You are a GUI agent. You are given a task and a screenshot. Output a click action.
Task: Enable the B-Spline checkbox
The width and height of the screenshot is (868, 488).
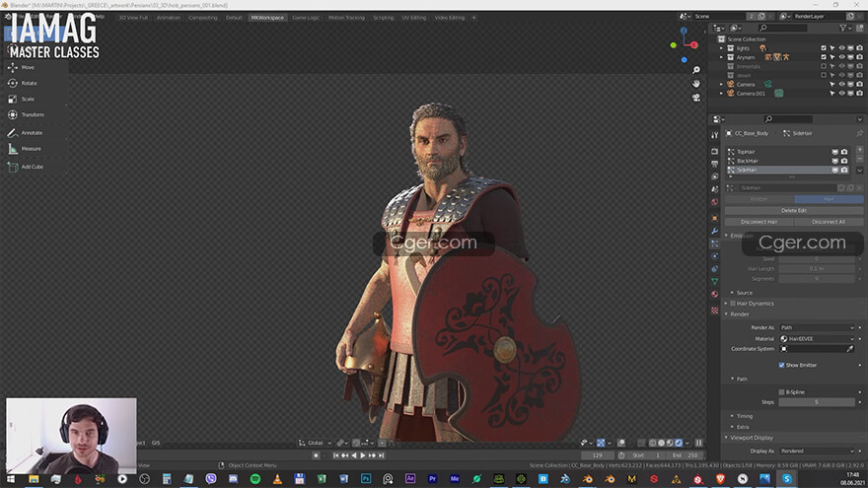pos(781,392)
